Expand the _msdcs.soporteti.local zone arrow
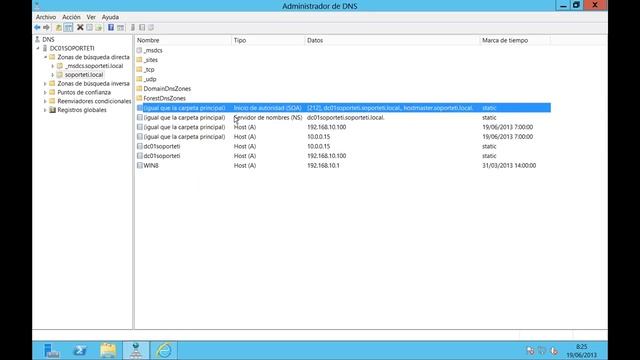The width and height of the screenshot is (640, 360). (x=53, y=66)
